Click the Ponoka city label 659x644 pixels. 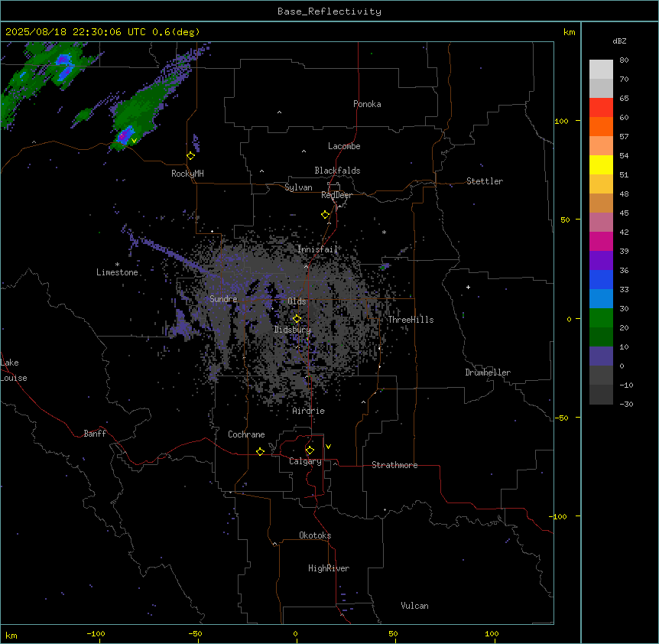point(367,104)
